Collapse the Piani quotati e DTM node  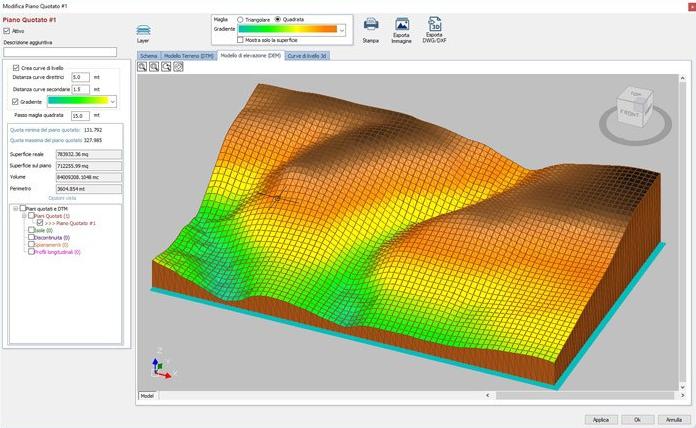click(15, 208)
